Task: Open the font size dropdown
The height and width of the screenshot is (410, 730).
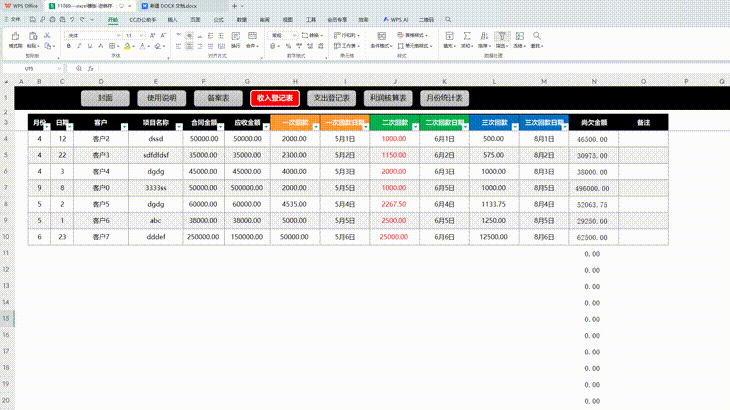Action: pyautogui.click(x=142, y=35)
